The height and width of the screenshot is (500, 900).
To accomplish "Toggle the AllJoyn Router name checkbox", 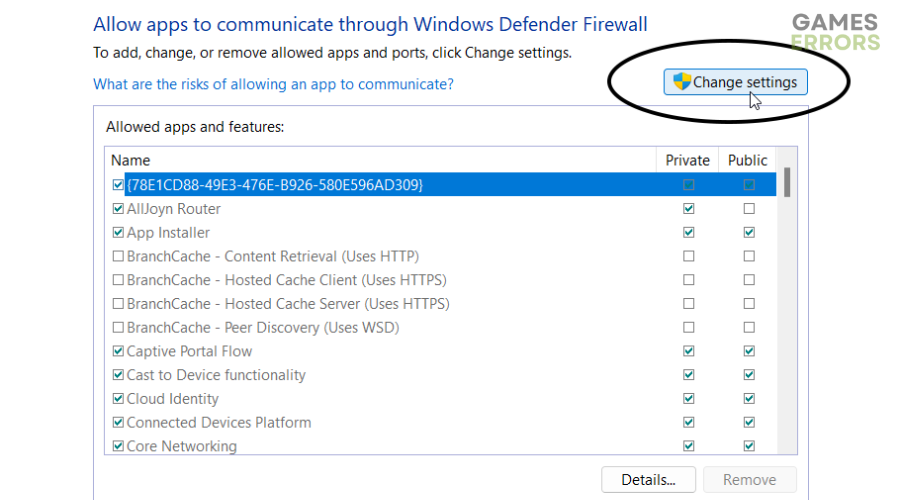I will [118, 209].
